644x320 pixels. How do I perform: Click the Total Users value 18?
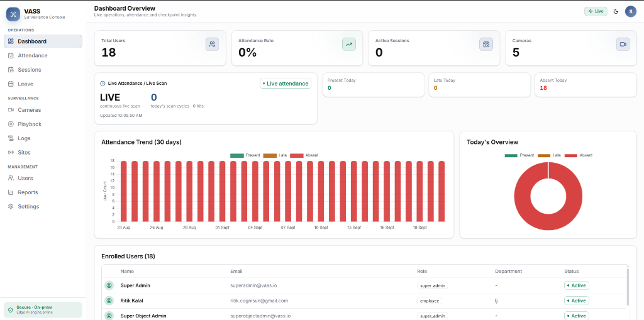(x=108, y=52)
